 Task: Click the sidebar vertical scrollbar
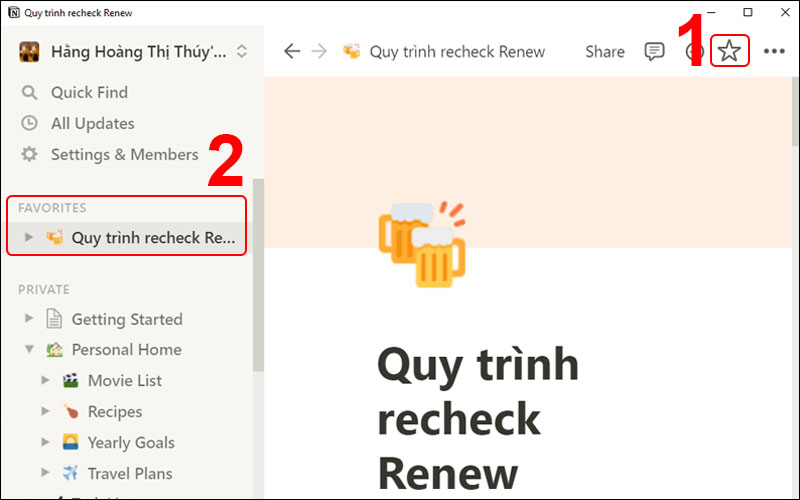point(258,274)
